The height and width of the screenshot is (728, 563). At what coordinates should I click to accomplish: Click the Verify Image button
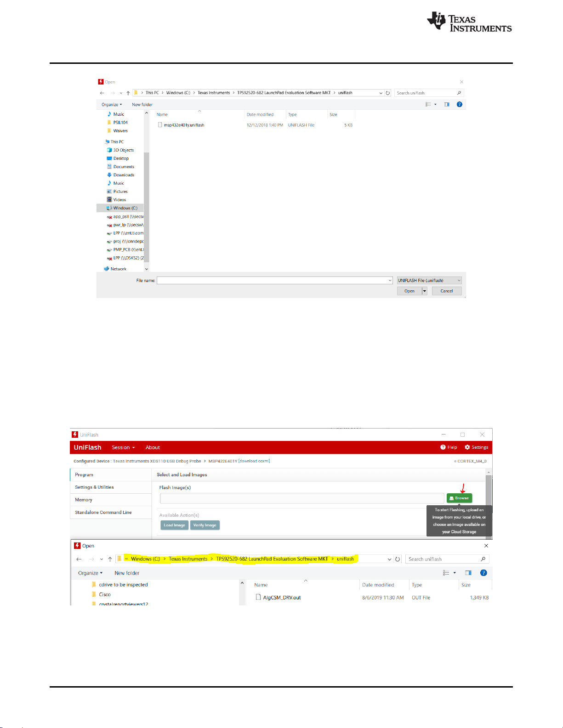click(205, 525)
